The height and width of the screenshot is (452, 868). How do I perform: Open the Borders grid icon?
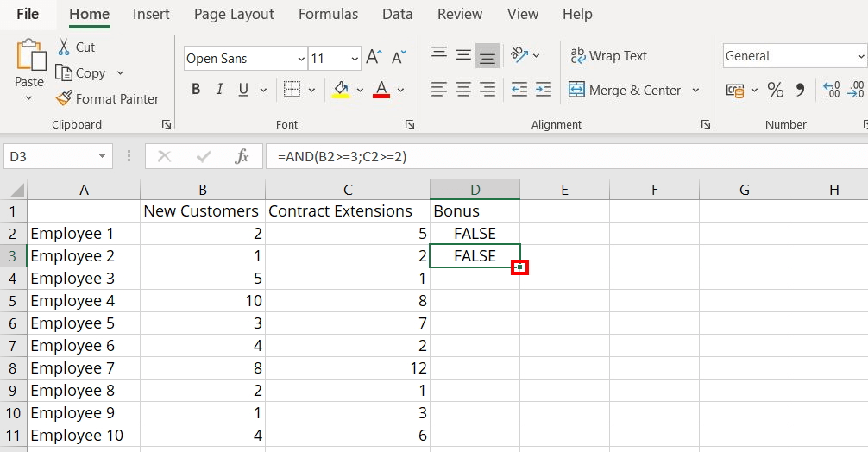tap(292, 89)
